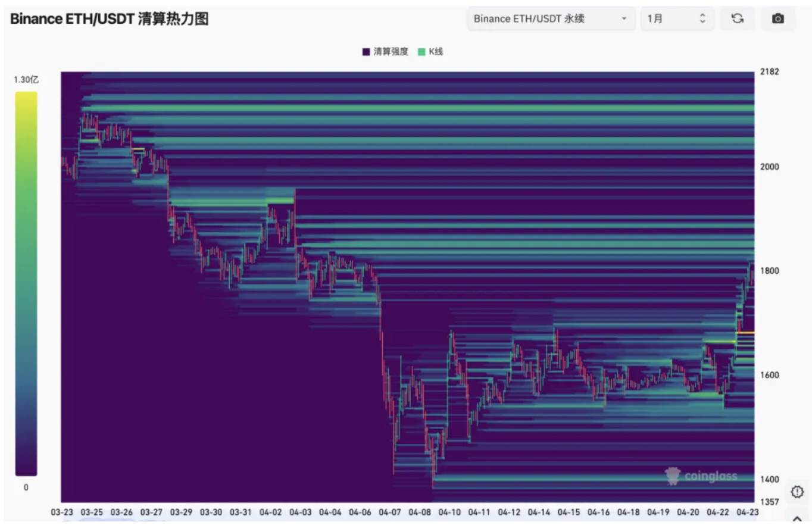Click the 04-06 date axis label
The width and height of the screenshot is (812, 525).
pyautogui.click(x=360, y=512)
